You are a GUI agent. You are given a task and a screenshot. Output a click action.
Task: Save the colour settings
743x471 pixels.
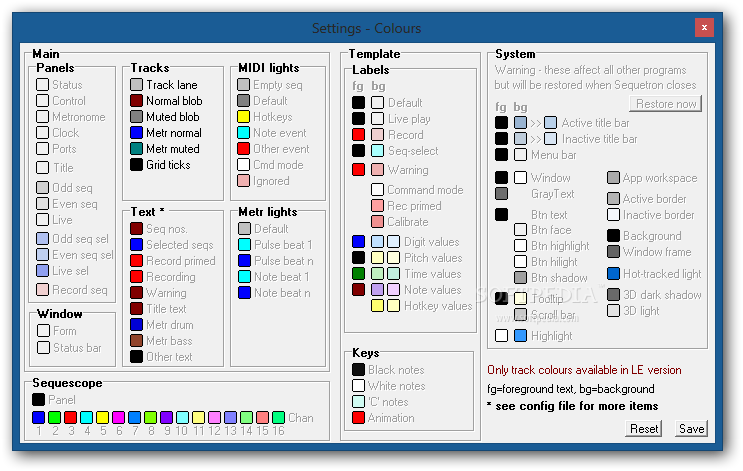691,429
